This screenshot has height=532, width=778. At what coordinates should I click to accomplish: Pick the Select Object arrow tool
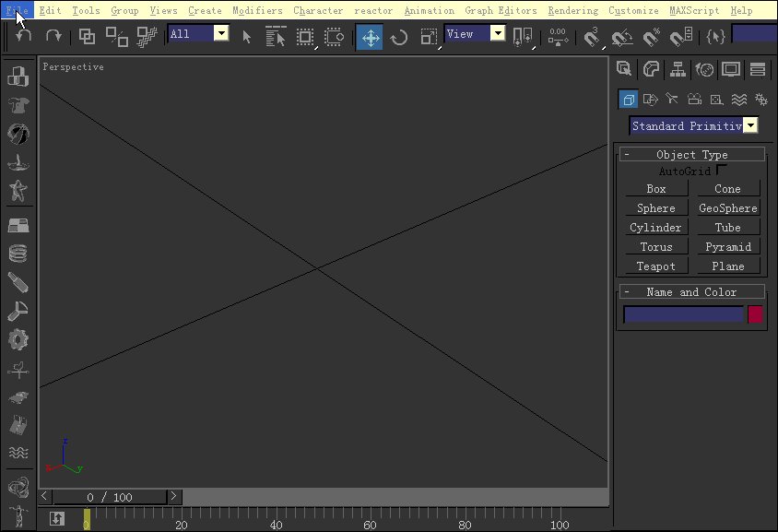point(247,37)
